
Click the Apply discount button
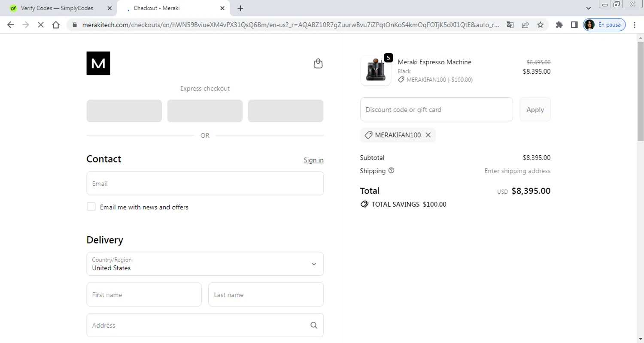[x=535, y=109]
